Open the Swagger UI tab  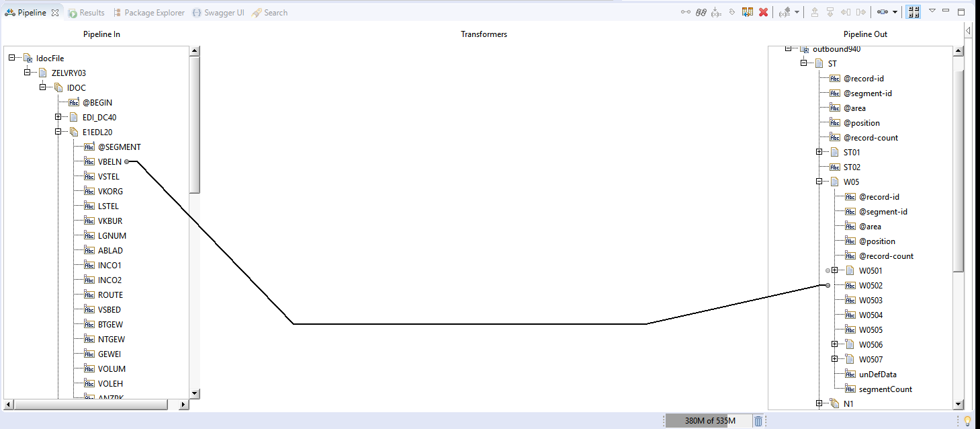218,12
